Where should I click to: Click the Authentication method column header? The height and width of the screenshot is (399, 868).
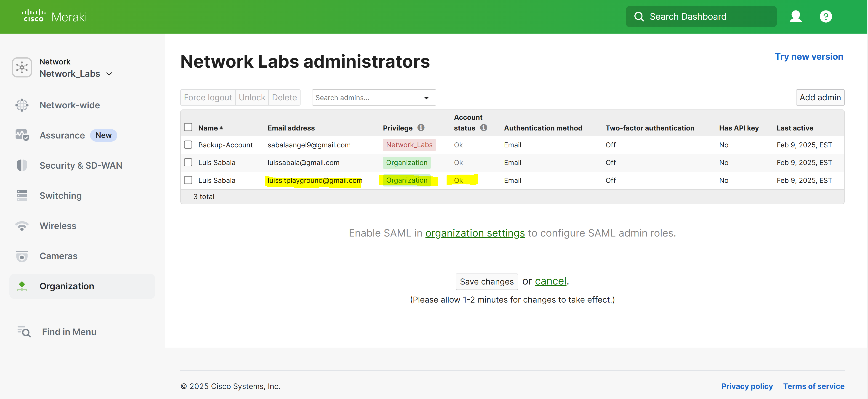(x=543, y=128)
